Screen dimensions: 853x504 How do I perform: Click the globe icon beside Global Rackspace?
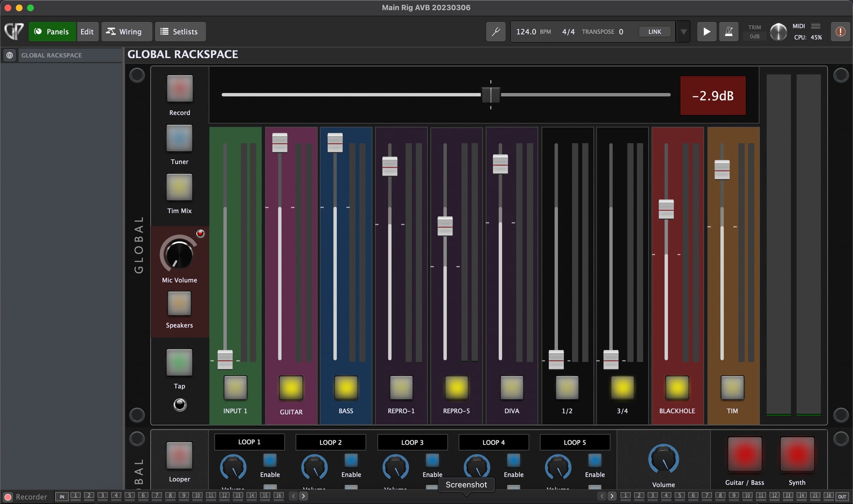point(9,55)
